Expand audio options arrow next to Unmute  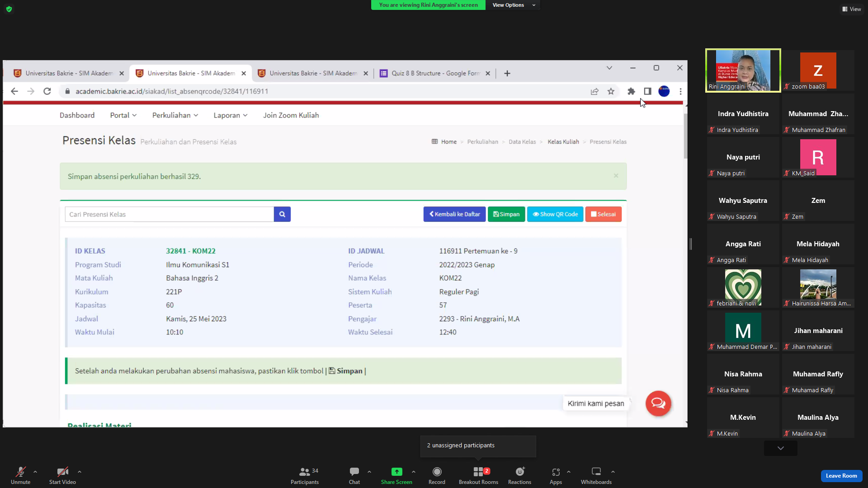click(35, 472)
